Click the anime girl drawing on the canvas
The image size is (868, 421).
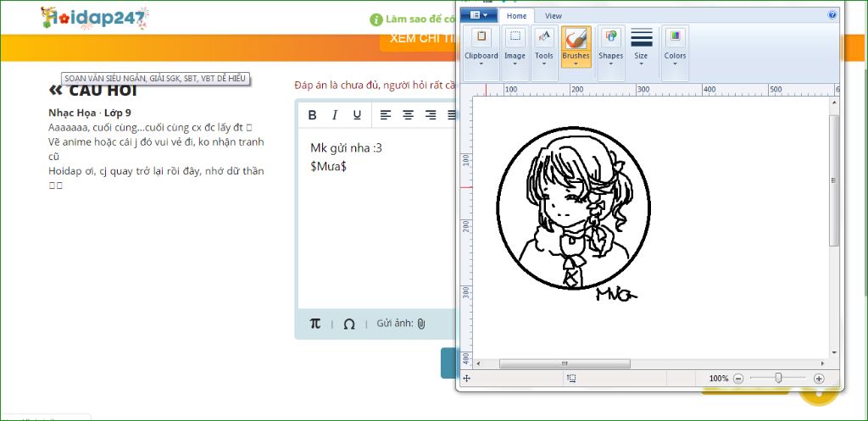[574, 208]
